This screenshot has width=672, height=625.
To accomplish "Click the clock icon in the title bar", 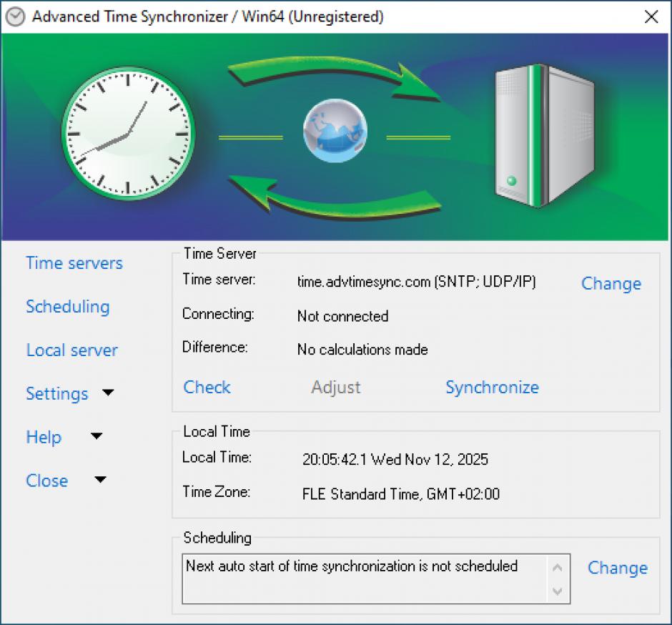I will coord(14,16).
